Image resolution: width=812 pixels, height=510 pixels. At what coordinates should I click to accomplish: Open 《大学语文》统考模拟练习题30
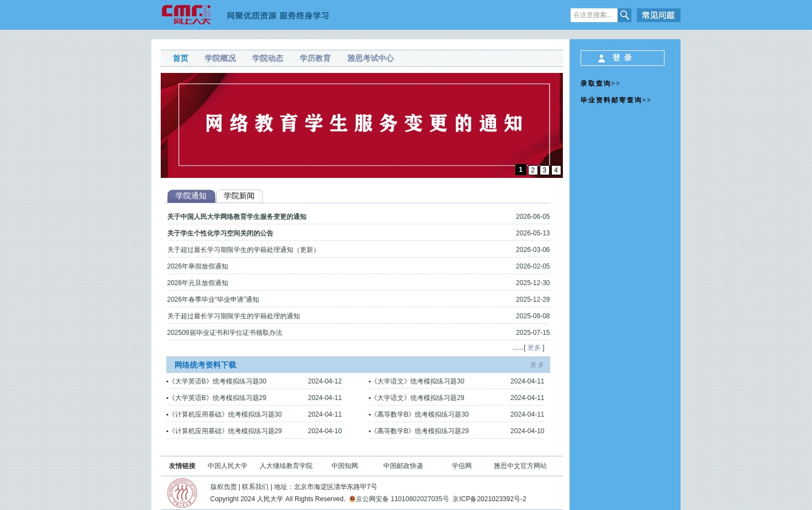(418, 381)
